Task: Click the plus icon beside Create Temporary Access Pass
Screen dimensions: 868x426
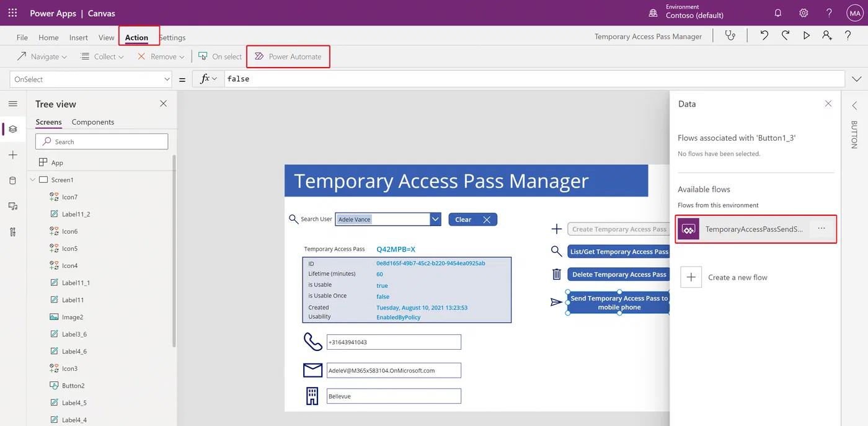Action: tap(557, 229)
